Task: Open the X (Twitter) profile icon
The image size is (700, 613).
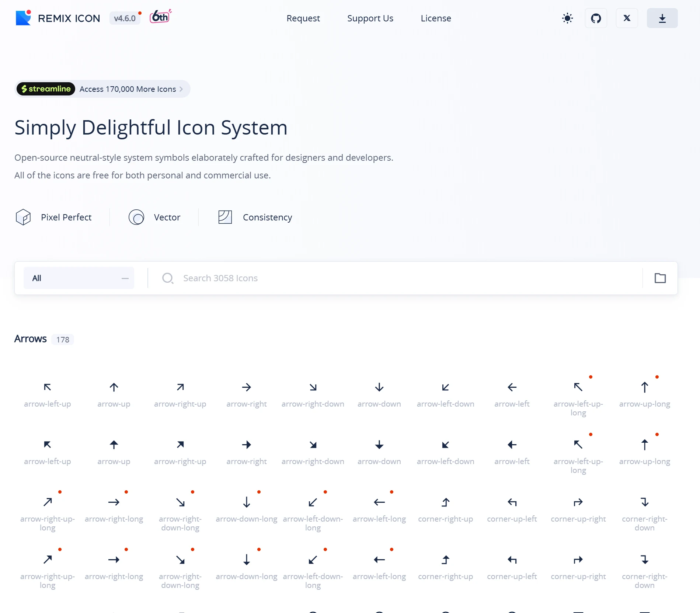Action: coord(627,18)
